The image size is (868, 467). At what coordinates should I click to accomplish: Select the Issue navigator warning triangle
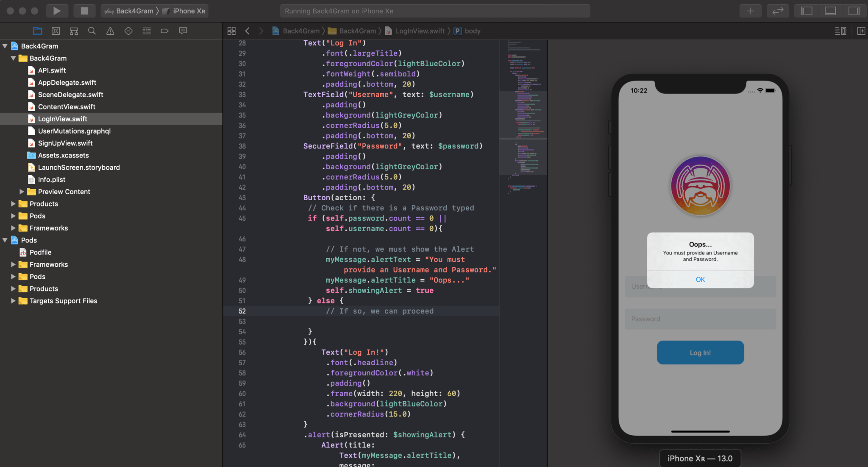click(x=110, y=31)
